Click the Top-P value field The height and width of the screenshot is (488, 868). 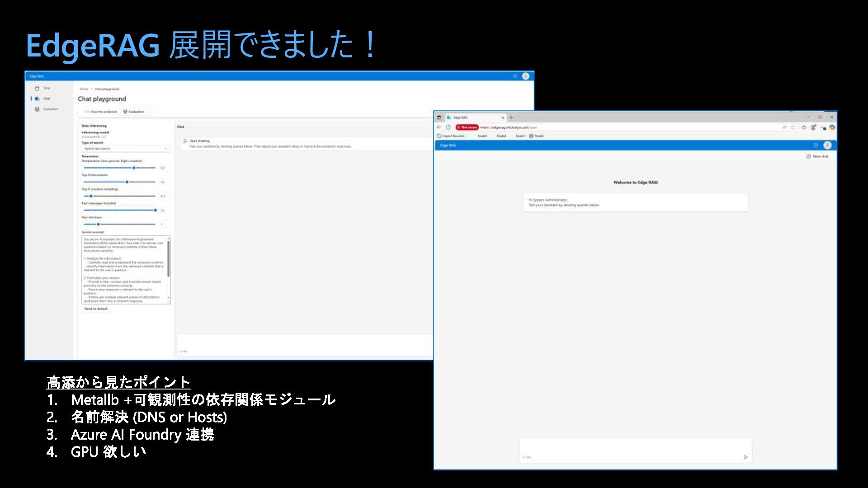coord(165,196)
